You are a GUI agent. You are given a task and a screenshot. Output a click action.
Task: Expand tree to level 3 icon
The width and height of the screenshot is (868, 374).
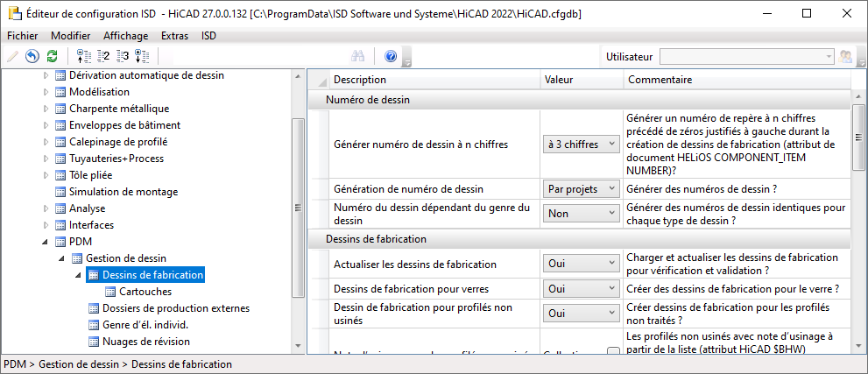pyautogui.click(x=123, y=57)
